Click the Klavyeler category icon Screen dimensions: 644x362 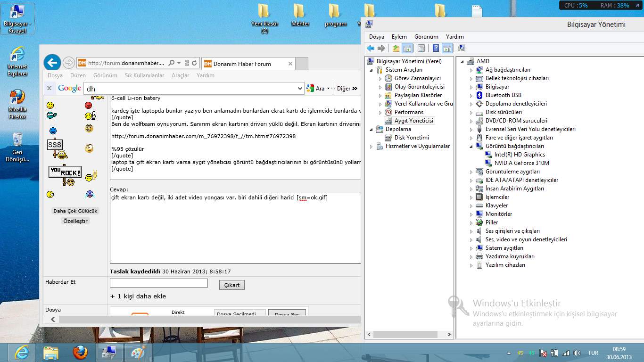pyautogui.click(x=479, y=206)
